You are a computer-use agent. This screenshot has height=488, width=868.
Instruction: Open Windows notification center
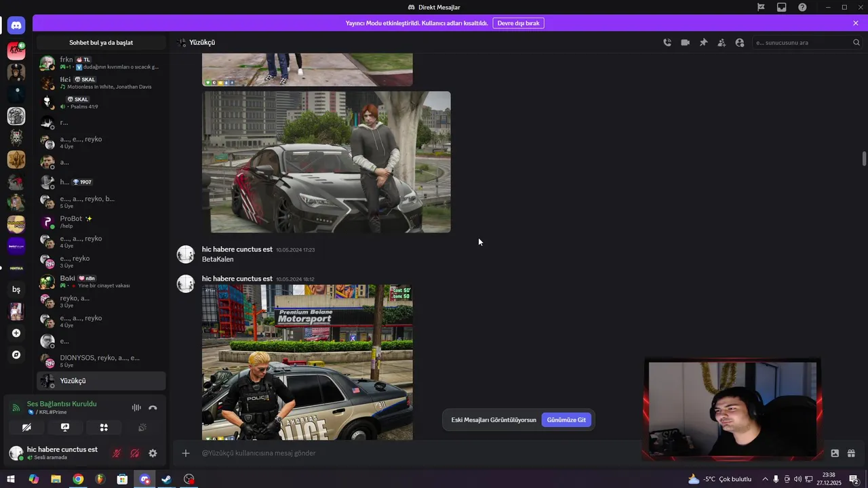(x=854, y=479)
